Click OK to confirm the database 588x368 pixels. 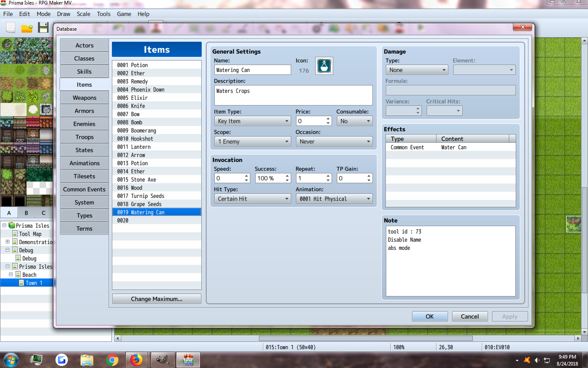click(430, 316)
